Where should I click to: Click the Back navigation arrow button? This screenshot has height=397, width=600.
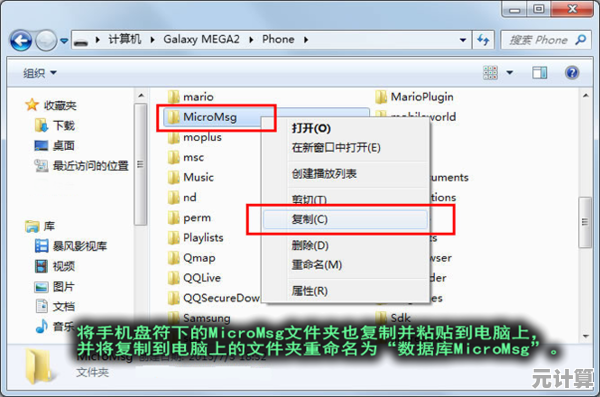[21, 40]
